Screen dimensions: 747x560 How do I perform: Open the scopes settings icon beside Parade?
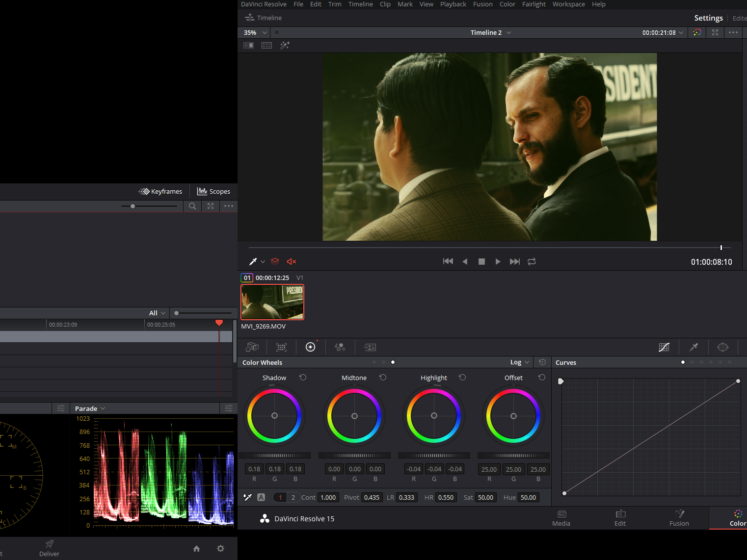[x=229, y=408]
